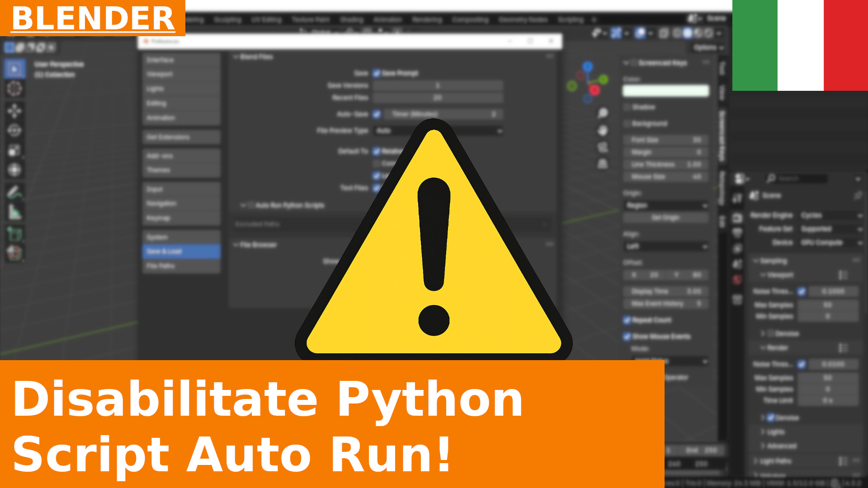Open the Shading workspace tab
The width and height of the screenshot is (868, 488).
tap(352, 20)
